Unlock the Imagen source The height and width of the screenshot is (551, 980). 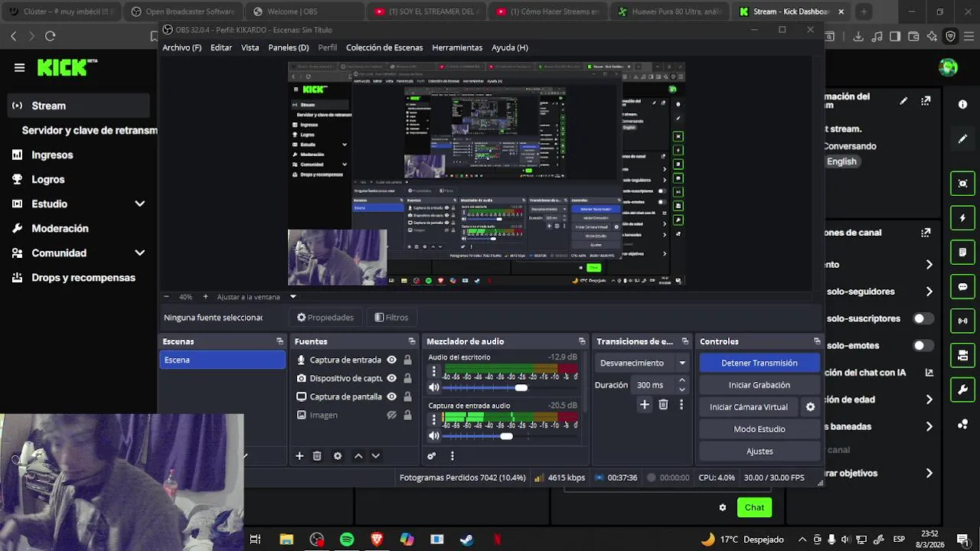[407, 415]
